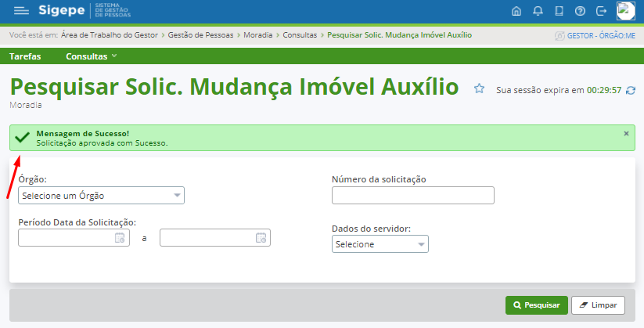Log out using exit icon

coord(601,11)
